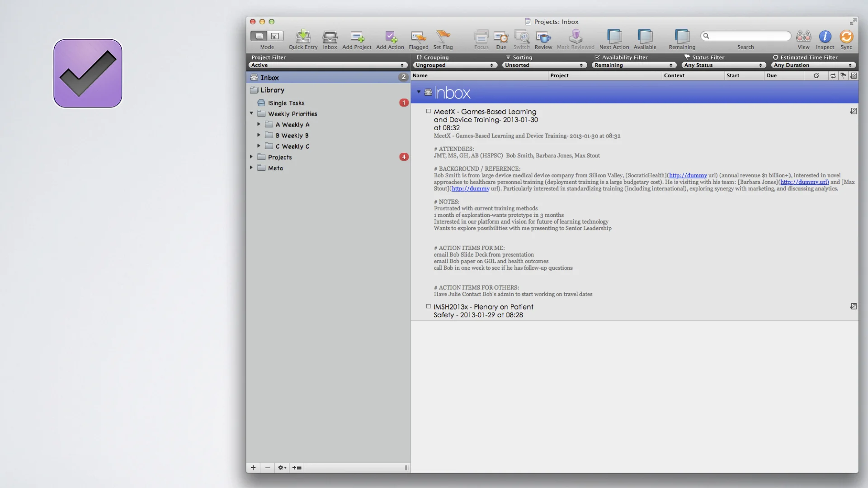Click the Set Flag icon
This screenshot has height=488, width=868.
point(443,37)
